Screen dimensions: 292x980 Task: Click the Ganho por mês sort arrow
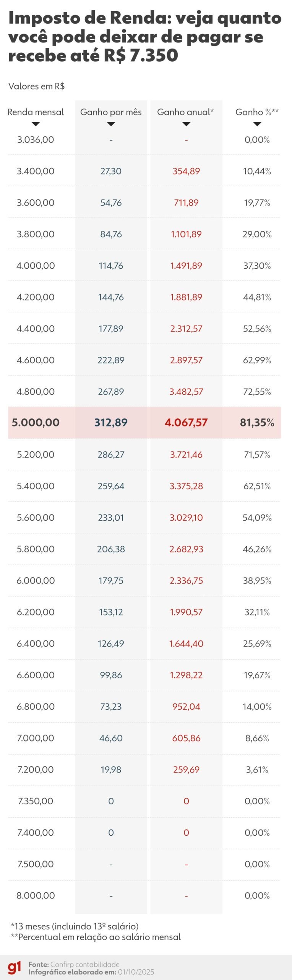pyautogui.click(x=111, y=124)
